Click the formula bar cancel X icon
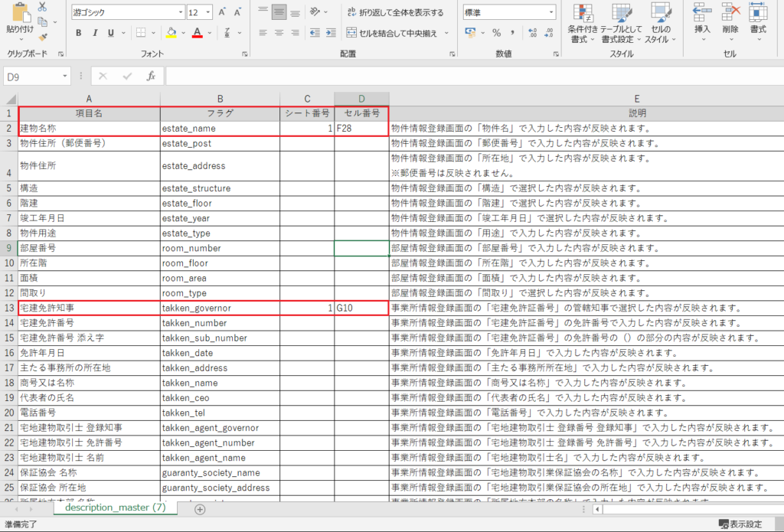This screenshot has height=532, width=784. (103, 76)
